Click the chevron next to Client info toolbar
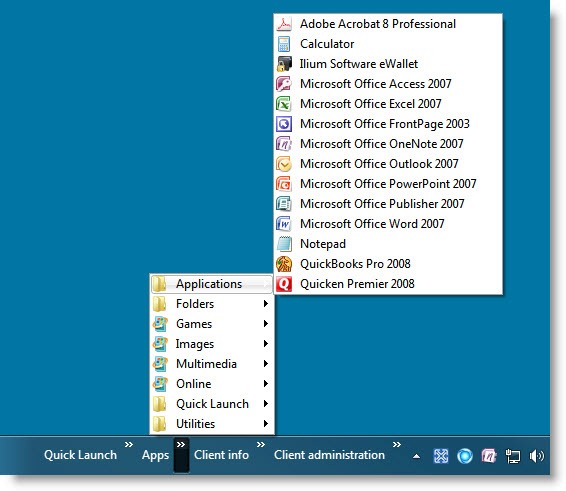 pos(261,445)
